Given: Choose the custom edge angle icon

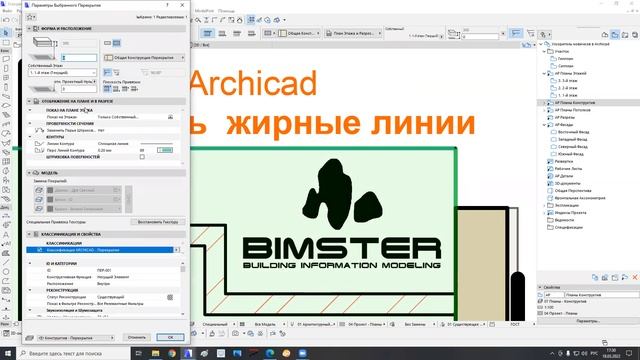Looking at the screenshot, I should (116, 73).
